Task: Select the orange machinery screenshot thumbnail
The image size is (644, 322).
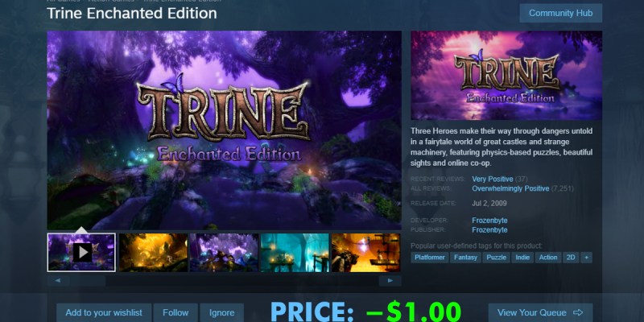Action: [366, 252]
